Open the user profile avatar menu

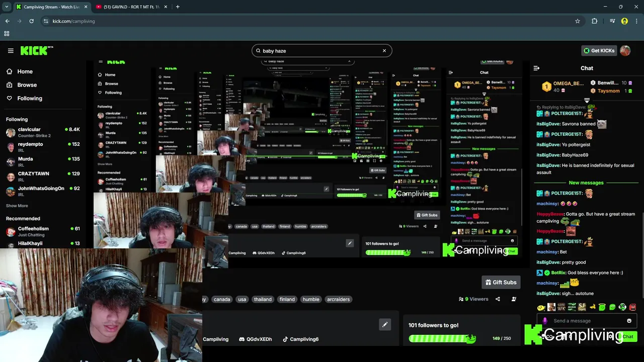point(625,50)
